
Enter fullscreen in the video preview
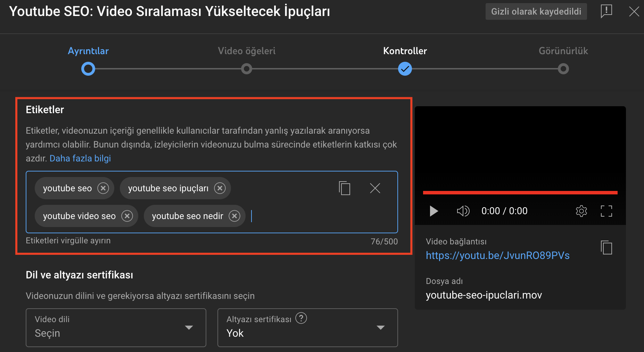(x=606, y=211)
